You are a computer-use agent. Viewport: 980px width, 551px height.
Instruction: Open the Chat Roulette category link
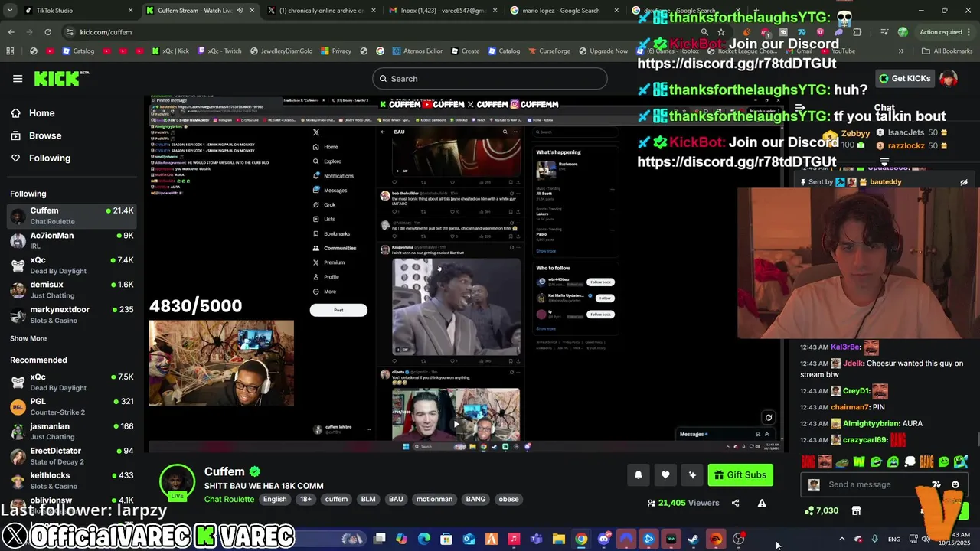click(229, 500)
